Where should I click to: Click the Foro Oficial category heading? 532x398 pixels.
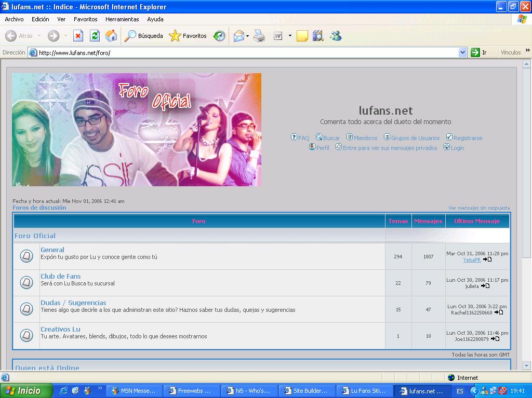click(x=35, y=236)
